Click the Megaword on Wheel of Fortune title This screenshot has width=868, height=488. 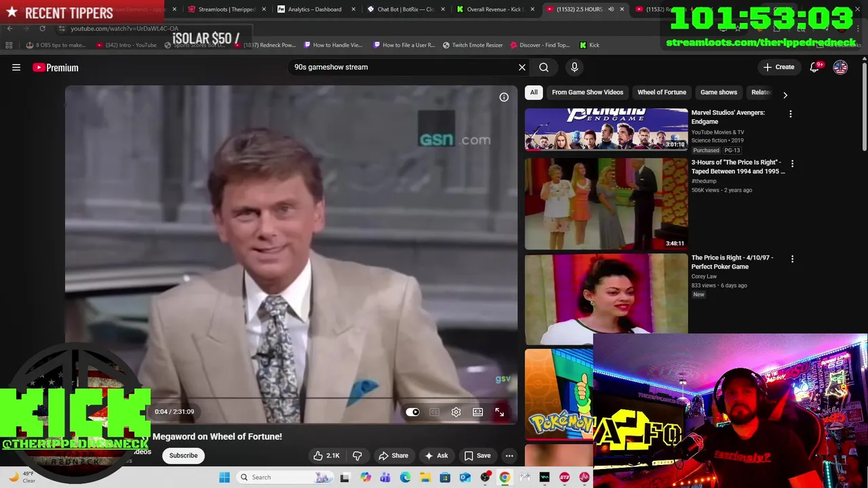(x=217, y=436)
